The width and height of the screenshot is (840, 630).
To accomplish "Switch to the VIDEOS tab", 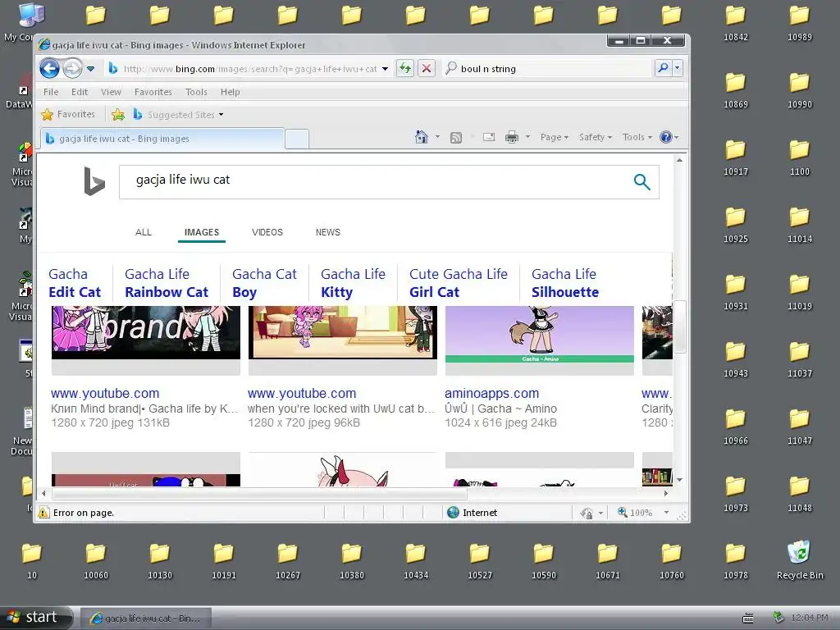I will click(x=267, y=232).
